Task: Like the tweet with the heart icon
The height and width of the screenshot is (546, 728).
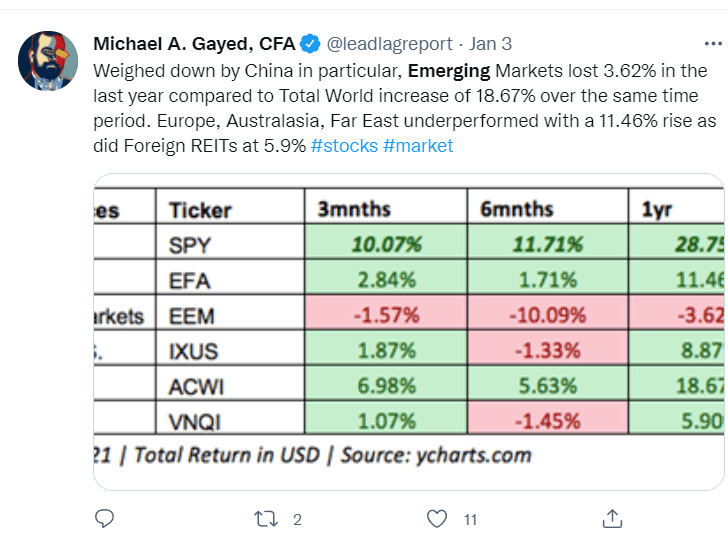Action: click(x=436, y=518)
